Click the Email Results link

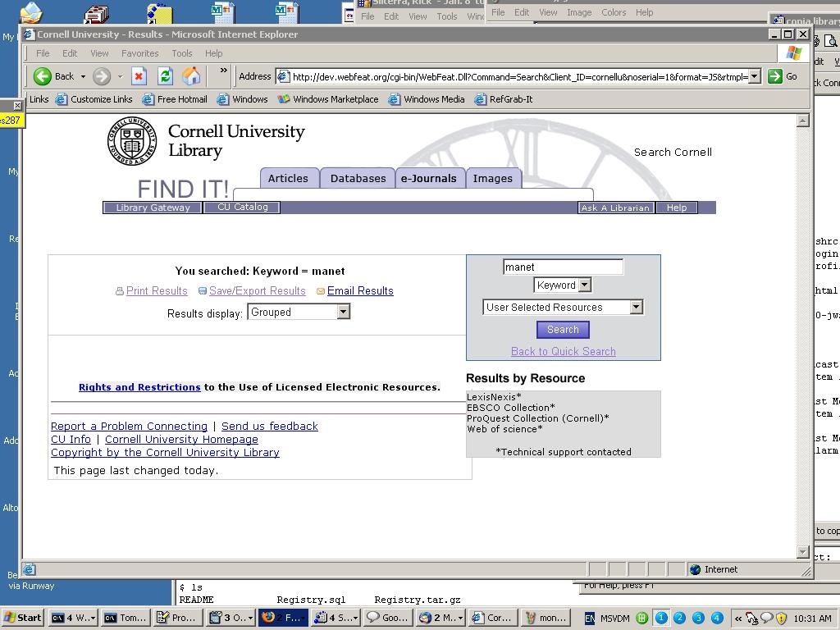coord(361,291)
